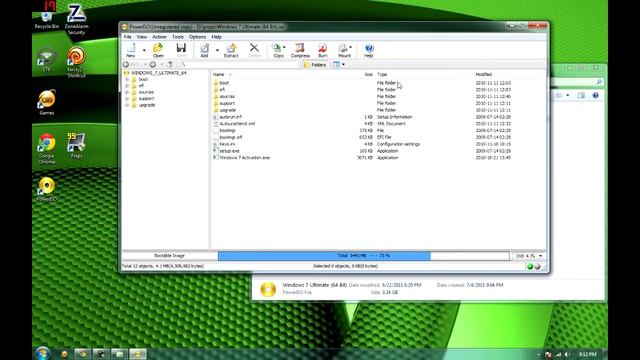Viewport: 640px width, 360px height.
Task: Open the View menu
Action: coord(142,37)
